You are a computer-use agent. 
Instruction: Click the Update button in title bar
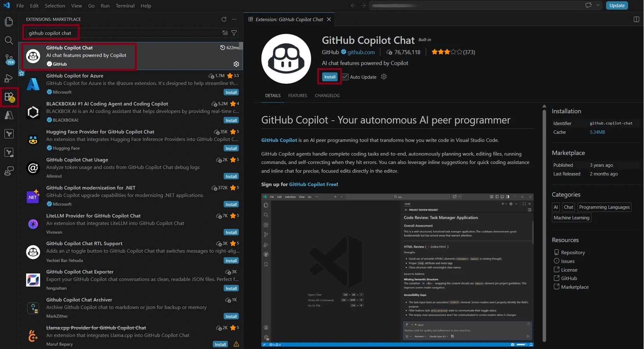tap(617, 5)
